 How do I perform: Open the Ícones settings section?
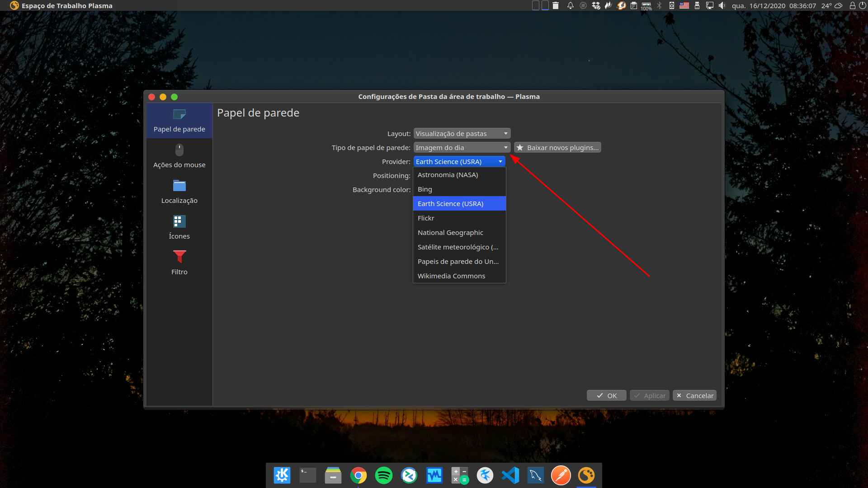tap(179, 227)
